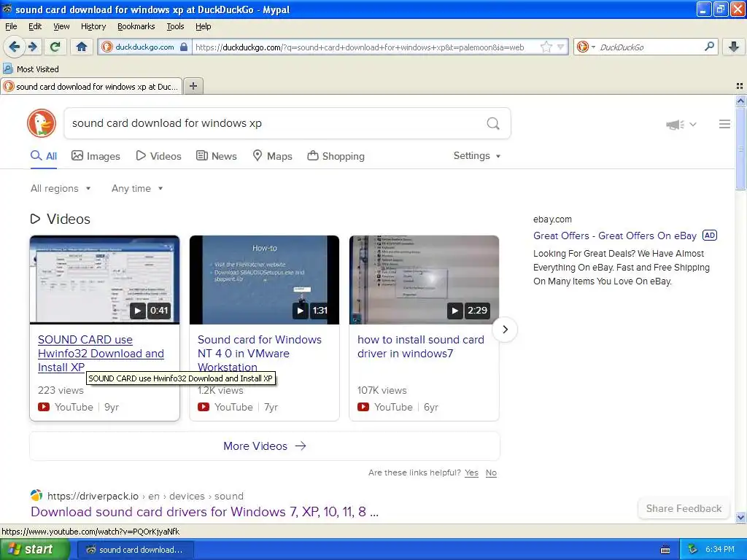The image size is (747, 560).
Task: Click the driverpack.io breadcrumb URL
Action: [x=145, y=496]
